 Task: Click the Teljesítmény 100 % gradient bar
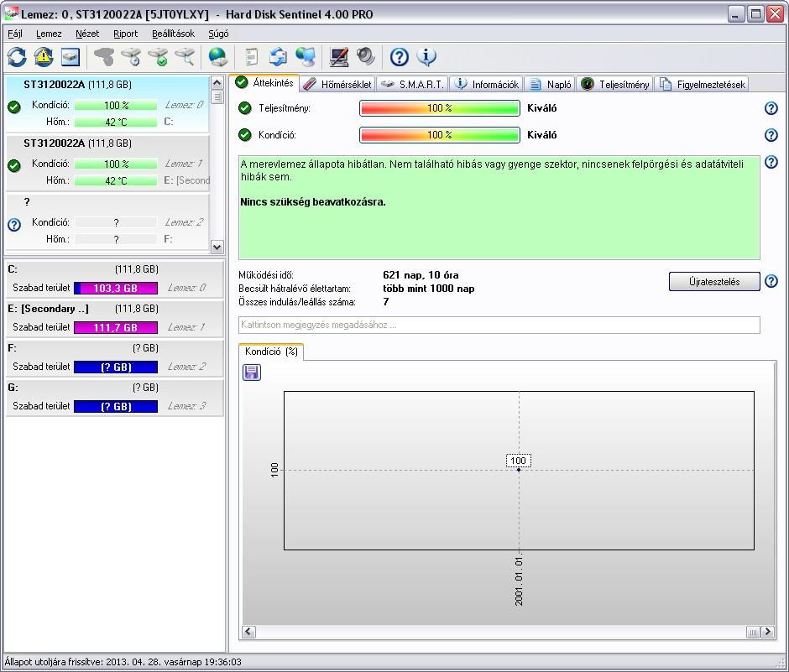[440, 108]
